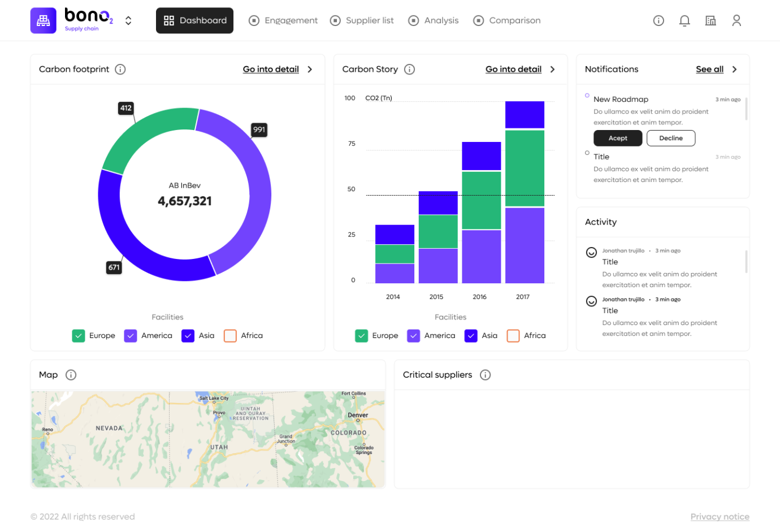Decline the New Roadmap notification
The height and width of the screenshot is (532, 780).
click(670, 139)
